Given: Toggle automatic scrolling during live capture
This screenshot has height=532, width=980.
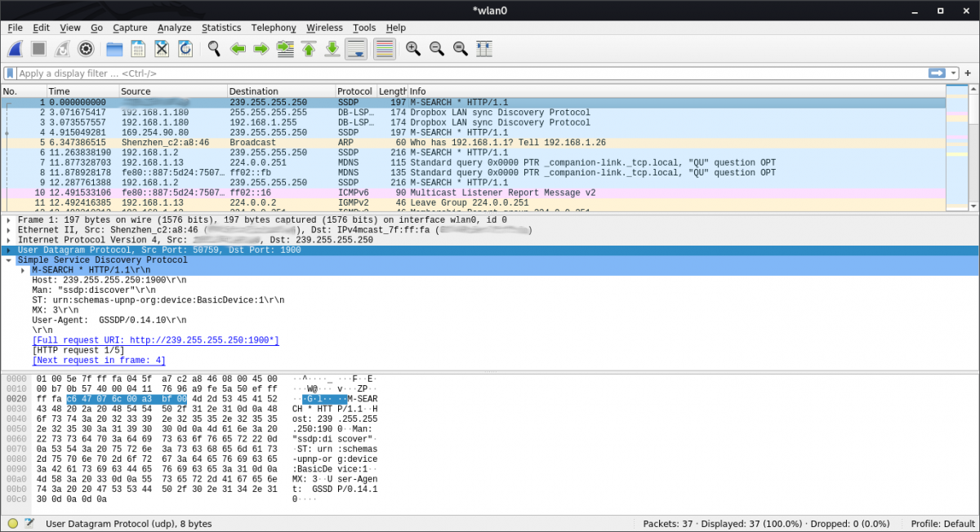Looking at the screenshot, I should tap(355, 48).
